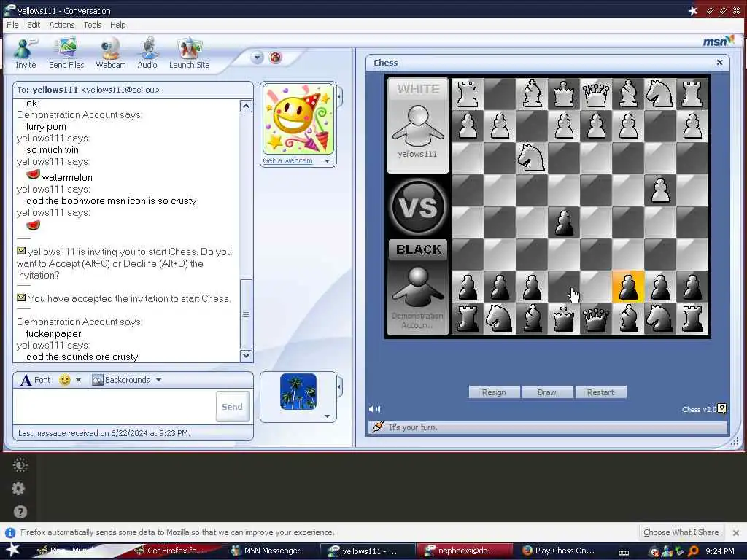This screenshot has width=747, height=560.
Task: Toggle the chess sound speaker icon
Action: click(x=374, y=408)
